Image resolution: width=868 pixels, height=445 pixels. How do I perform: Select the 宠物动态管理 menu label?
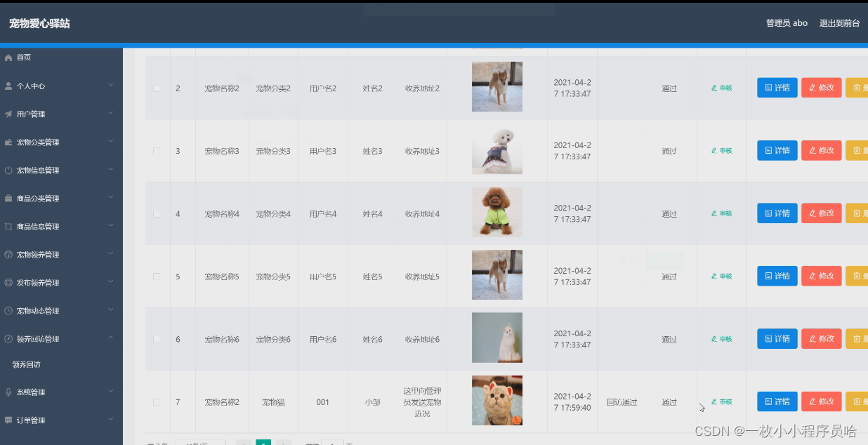[x=38, y=311]
